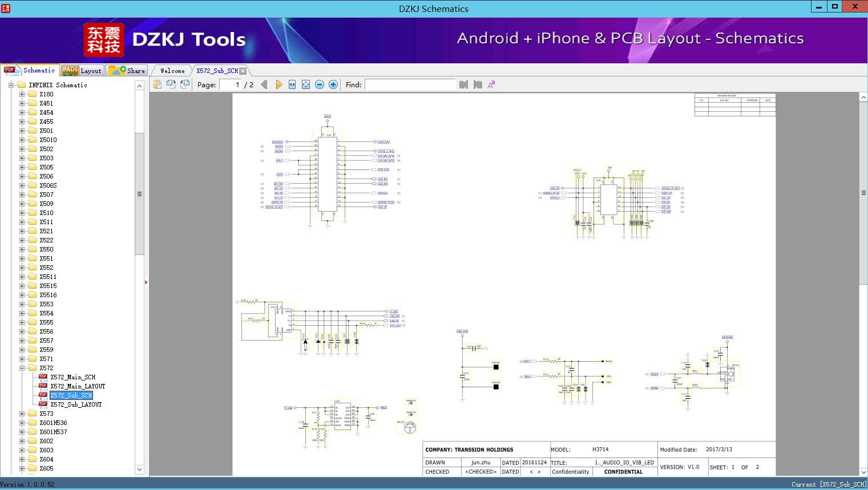Click PDF icon beside X572_Sub_LAYOUT
Image resolution: width=868 pixels, height=490 pixels.
tap(43, 404)
